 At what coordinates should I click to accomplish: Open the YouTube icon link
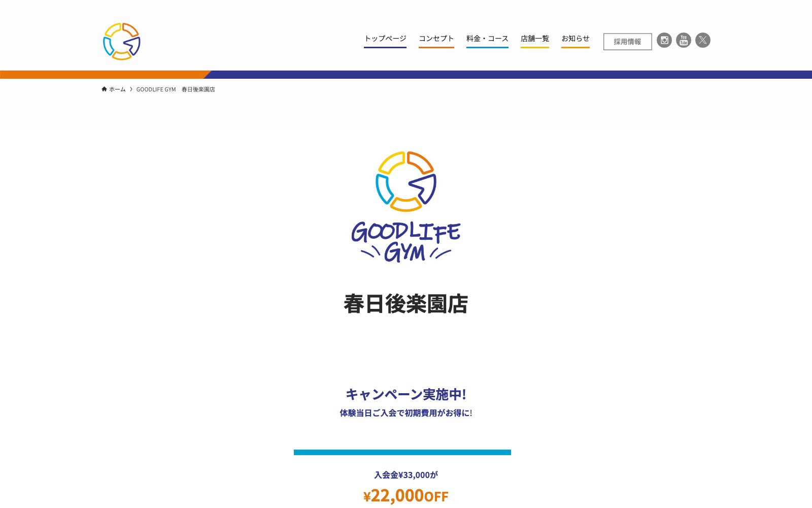684,40
